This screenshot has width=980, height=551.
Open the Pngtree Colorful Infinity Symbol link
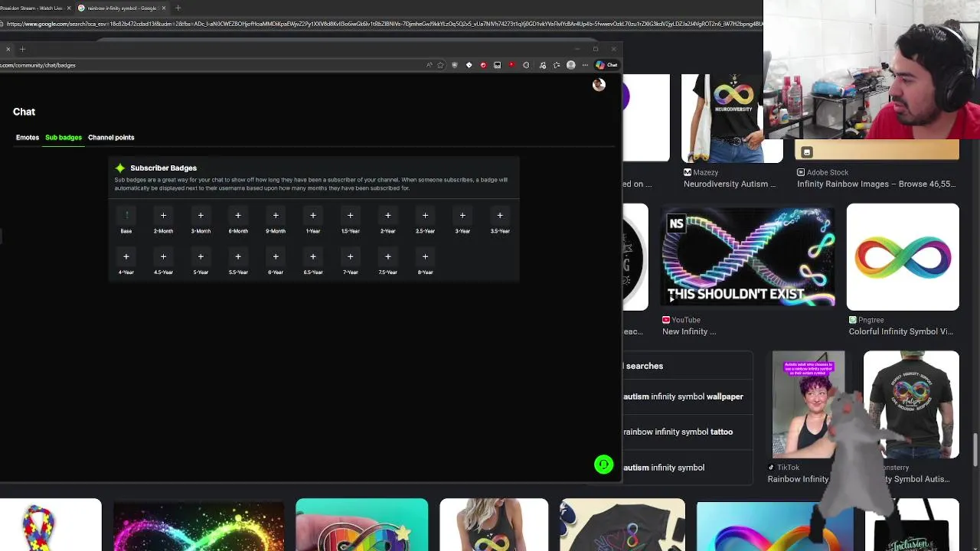click(901, 331)
